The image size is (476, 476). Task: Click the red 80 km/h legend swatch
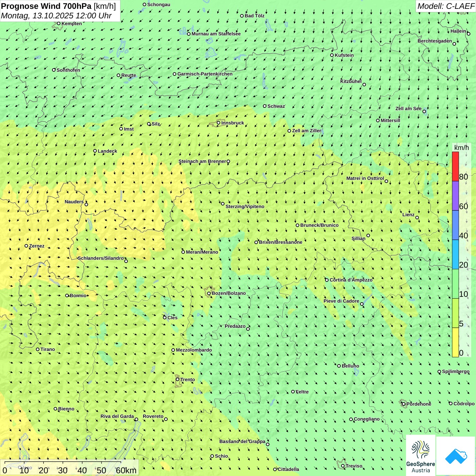[x=455, y=166]
